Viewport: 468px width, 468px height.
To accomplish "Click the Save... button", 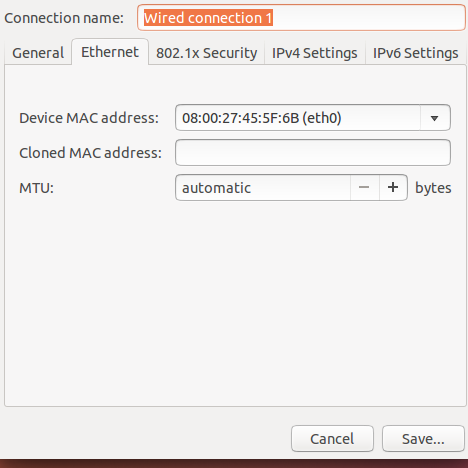I will click(x=423, y=439).
